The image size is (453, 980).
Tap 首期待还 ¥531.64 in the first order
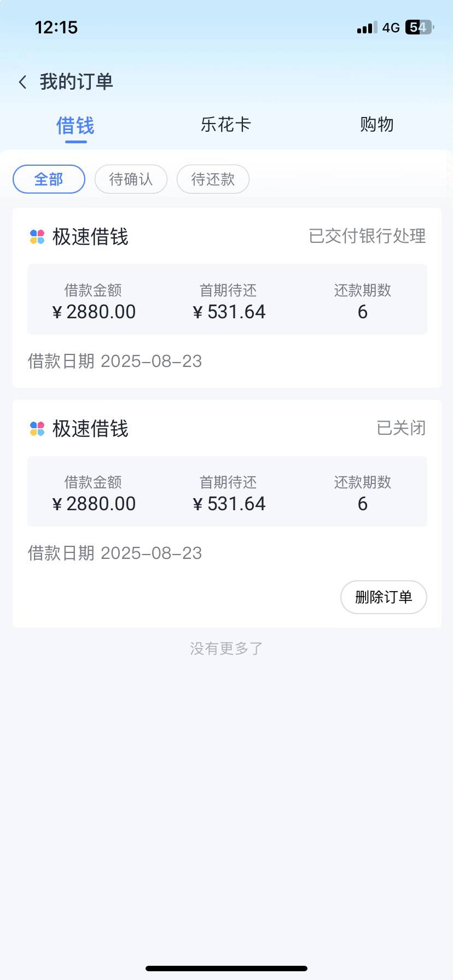[229, 301]
